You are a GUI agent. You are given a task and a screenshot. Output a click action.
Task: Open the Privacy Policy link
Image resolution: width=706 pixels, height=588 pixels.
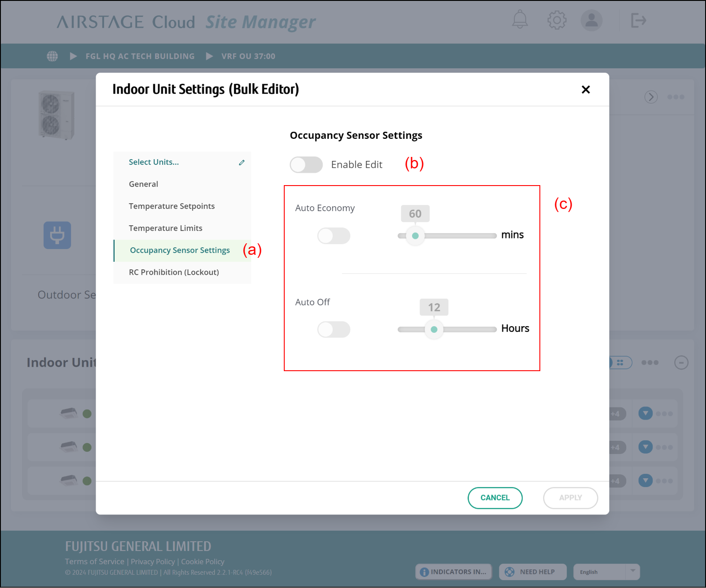coord(152,562)
